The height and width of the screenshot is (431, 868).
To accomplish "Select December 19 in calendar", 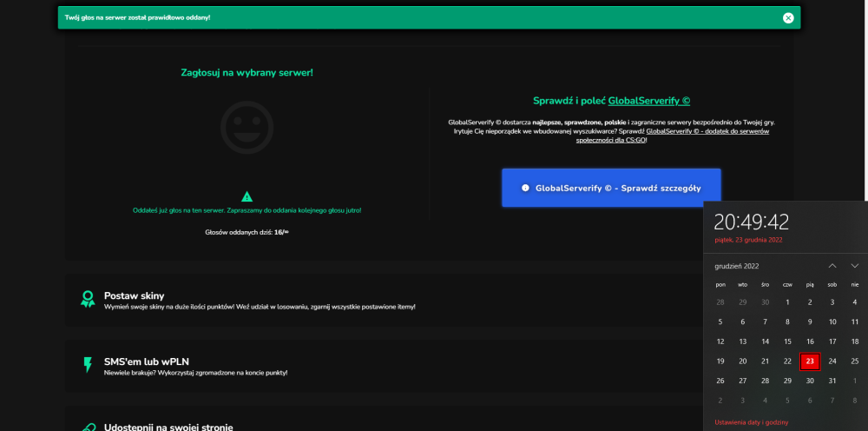I will (x=720, y=361).
